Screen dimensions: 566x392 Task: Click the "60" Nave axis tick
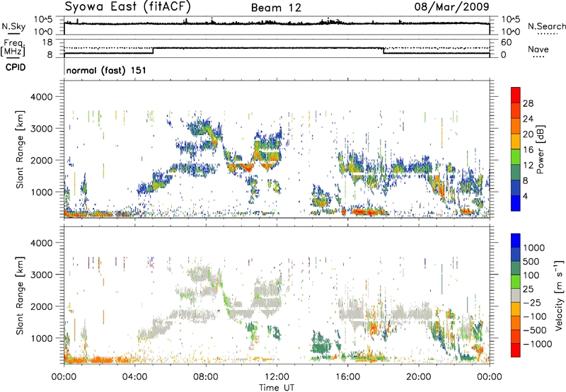(x=507, y=42)
